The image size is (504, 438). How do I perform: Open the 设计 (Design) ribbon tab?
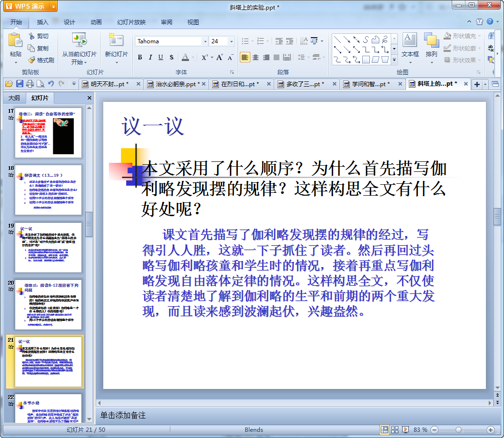coord(69,22)
